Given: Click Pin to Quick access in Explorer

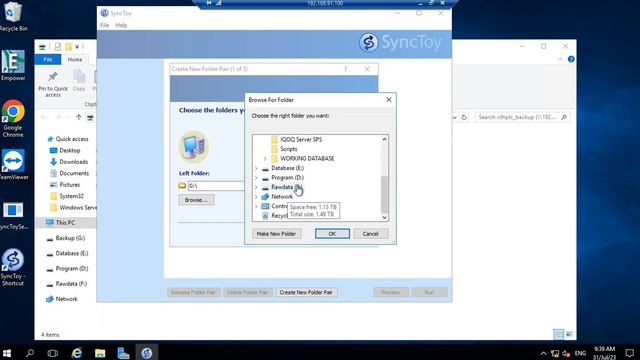Looking at the screenshot, I should [53, 84].
